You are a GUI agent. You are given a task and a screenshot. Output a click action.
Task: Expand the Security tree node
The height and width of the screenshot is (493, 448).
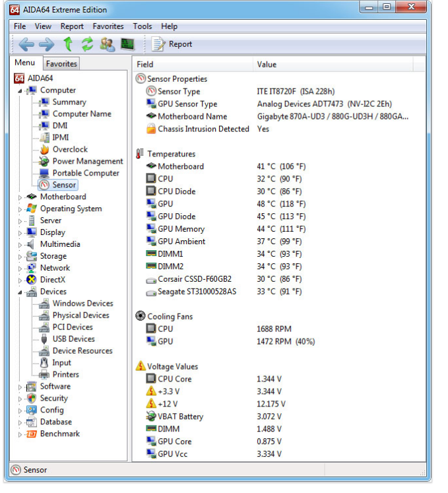click(20, 399)
